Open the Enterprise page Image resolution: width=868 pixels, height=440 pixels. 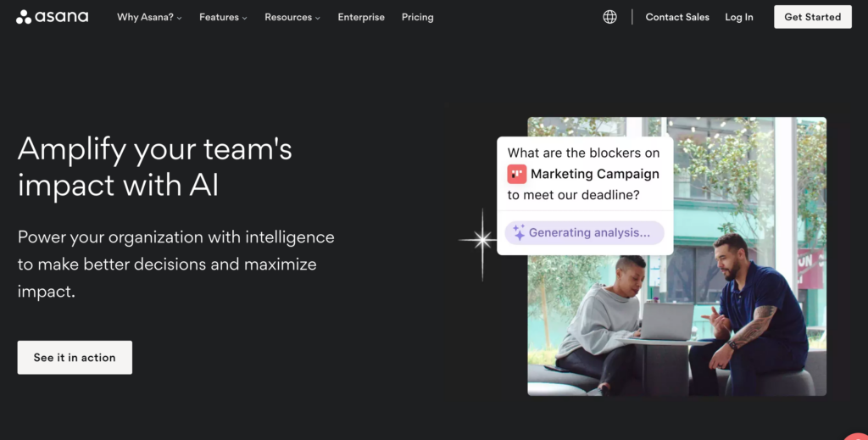[361, 17]
